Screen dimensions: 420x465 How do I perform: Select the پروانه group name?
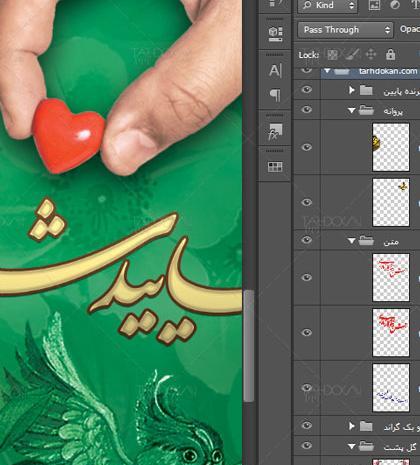tap(394, 111)
